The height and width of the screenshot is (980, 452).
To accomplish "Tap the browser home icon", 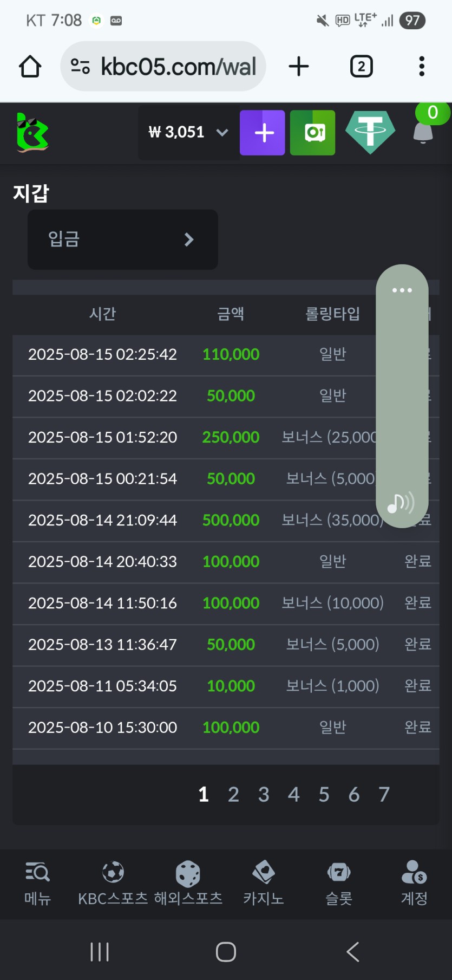I will (x=30, y=67).
